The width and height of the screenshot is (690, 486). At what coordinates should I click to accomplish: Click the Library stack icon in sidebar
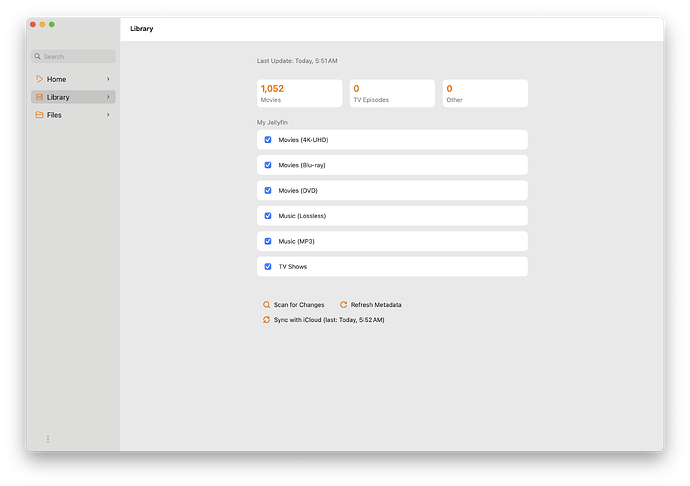[x=39, y=97]
